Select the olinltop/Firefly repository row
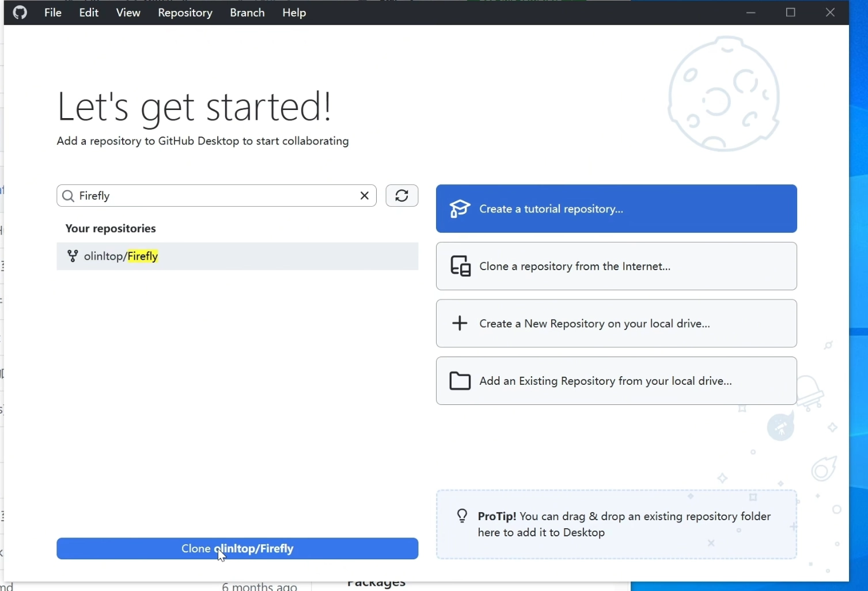Viewport: 868px width, 591px height. pos(237,256)
